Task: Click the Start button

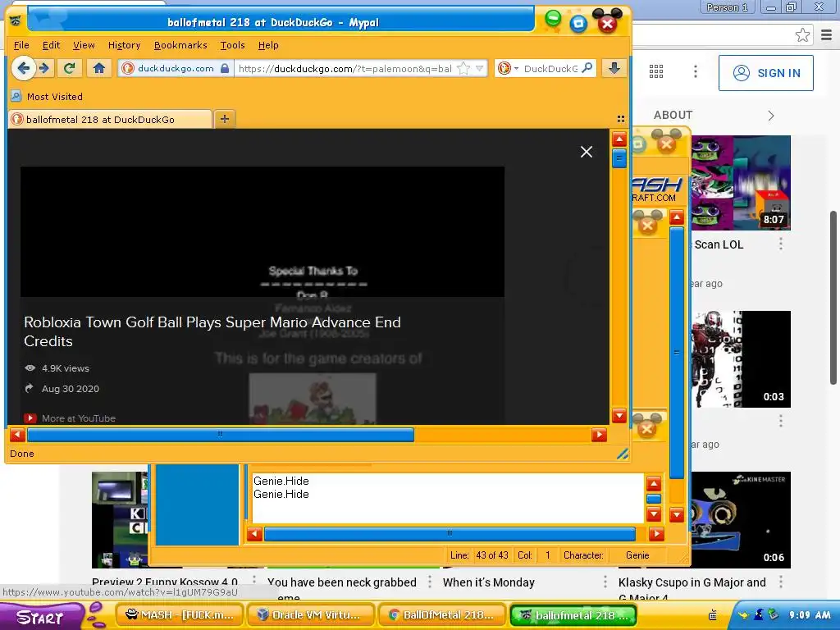Action: tap(43, 616)
